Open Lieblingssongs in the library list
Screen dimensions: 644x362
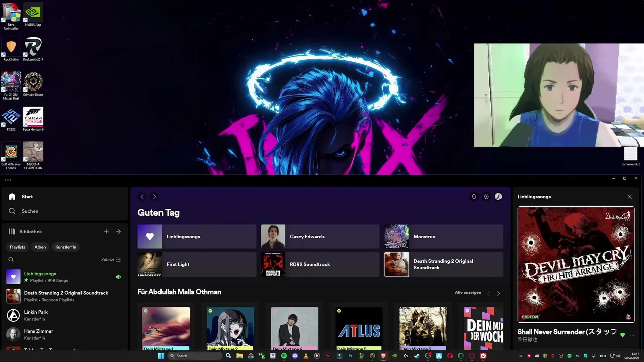[x=65, y=277]
